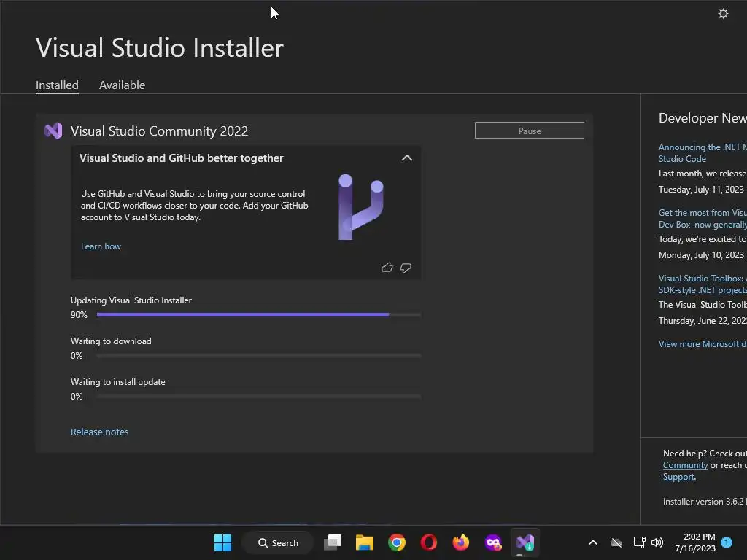Click the 90% progress value
The height and width of the screenshot is (560, 747).
tap(79, 315)
